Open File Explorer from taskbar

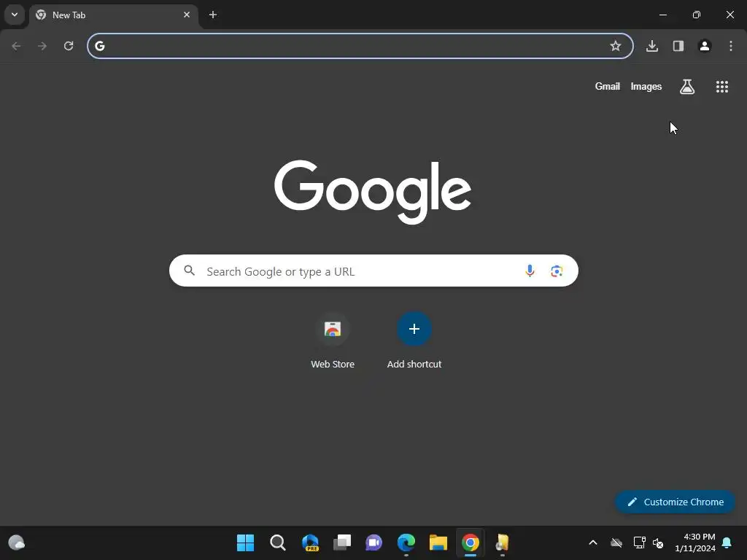pos(438,542)
